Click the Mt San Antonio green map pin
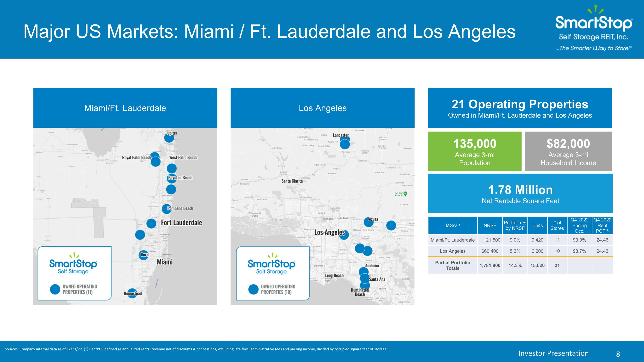Screen dimensions: 644x362 (x=405, y=194)
